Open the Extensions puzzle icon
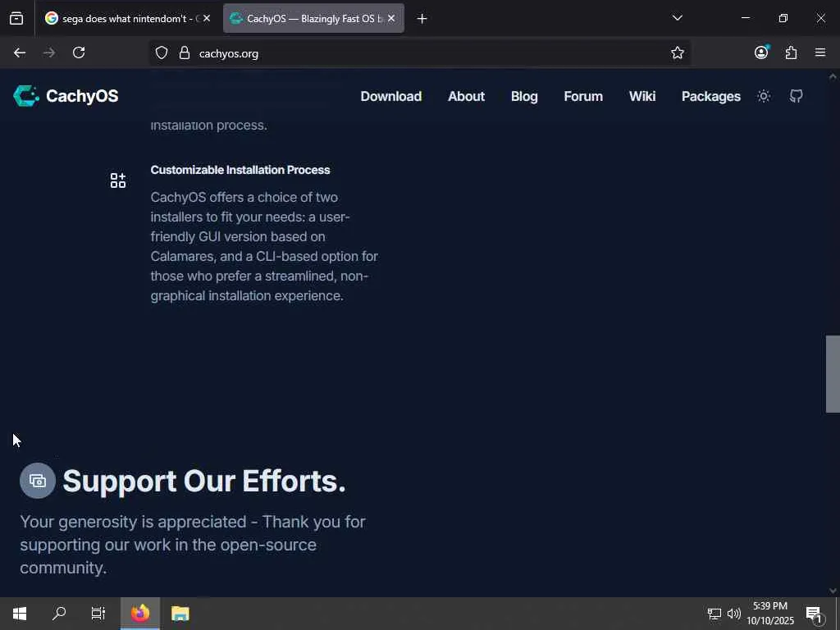840x630 pixels. [x=792, y=52]
